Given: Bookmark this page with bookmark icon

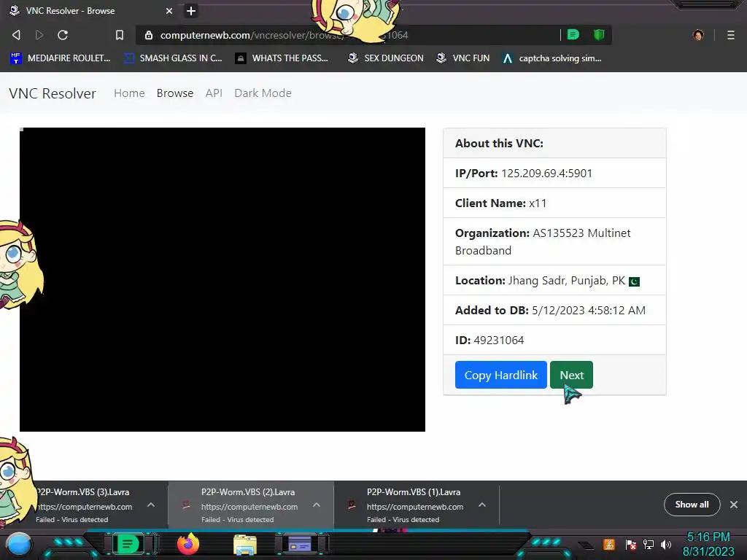Looking at the screenshot, I should tap(120, 35).
